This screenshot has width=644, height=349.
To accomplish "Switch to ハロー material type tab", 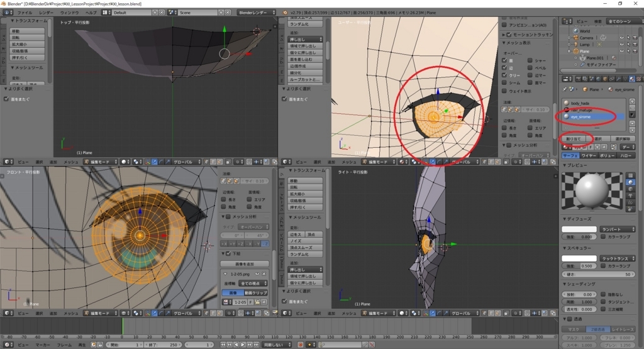I will tap(625, 155).
